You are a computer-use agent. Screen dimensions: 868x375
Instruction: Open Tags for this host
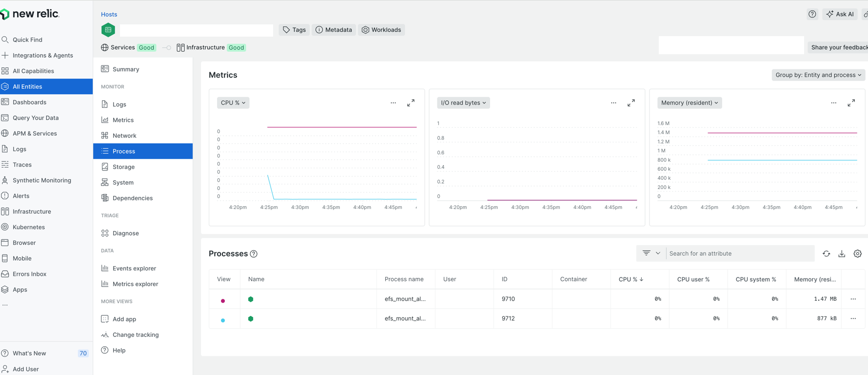[x=294, y=30]
